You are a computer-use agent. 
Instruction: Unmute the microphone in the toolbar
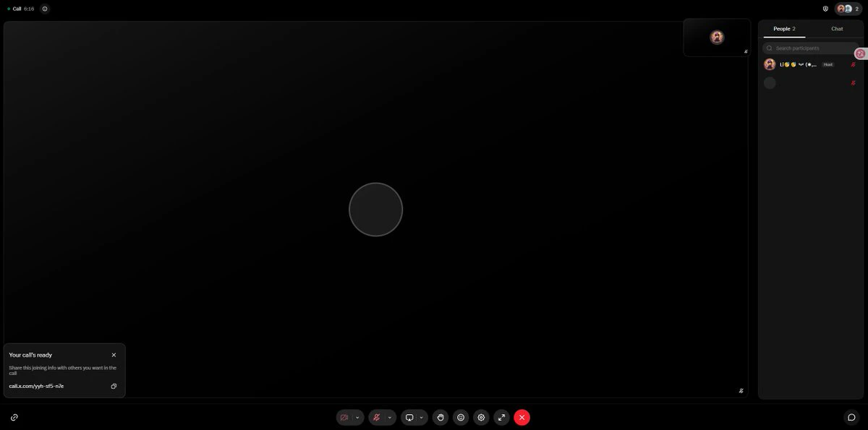point(376,418)
